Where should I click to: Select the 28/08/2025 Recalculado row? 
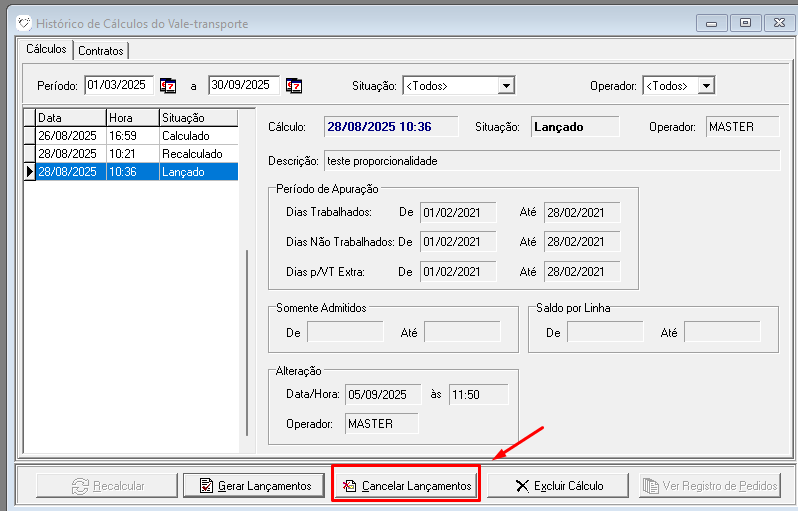[130, 154]
